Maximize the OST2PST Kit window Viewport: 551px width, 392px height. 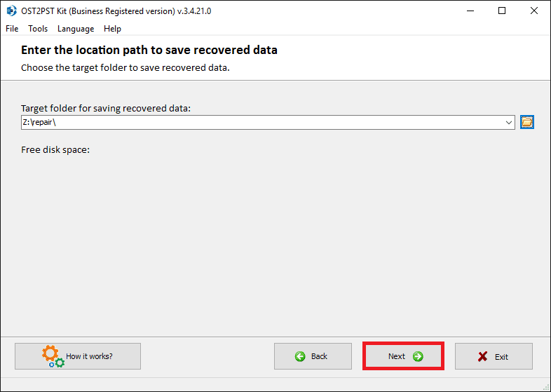[x=502, y=11]
